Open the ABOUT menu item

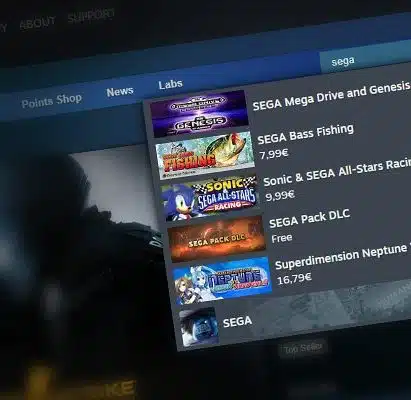point(38,23)
